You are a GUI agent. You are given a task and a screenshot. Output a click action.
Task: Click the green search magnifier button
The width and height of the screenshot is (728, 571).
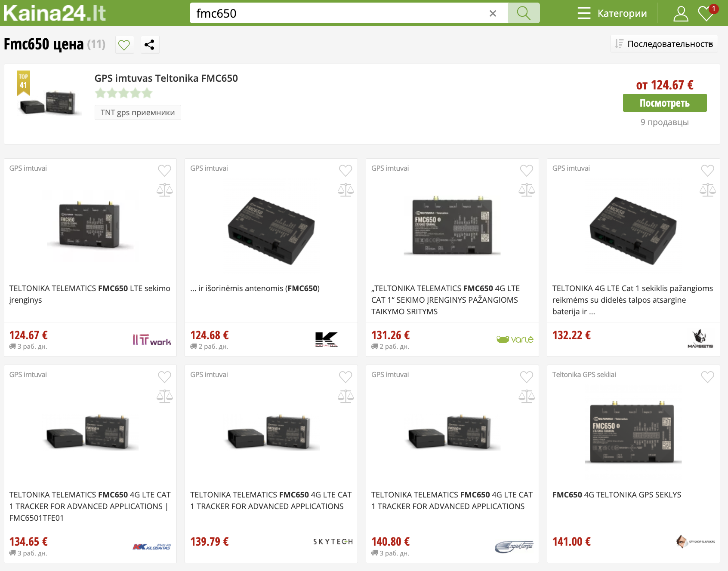(x=523, y=13)
